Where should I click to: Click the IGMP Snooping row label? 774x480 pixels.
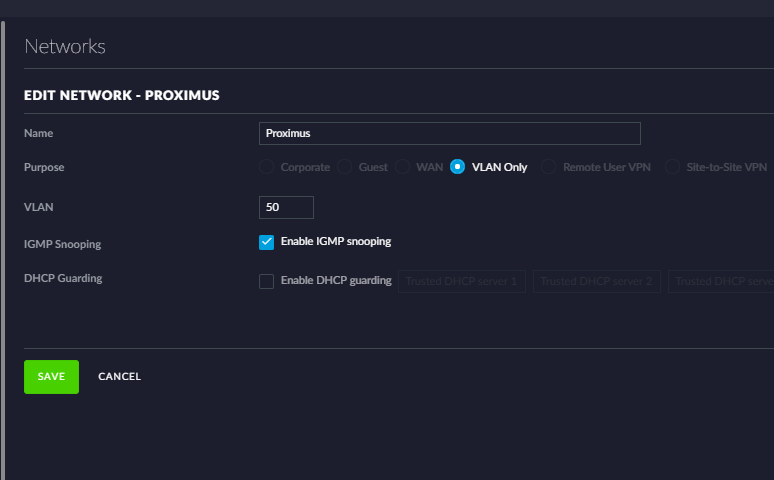click(x=62, y=244)
